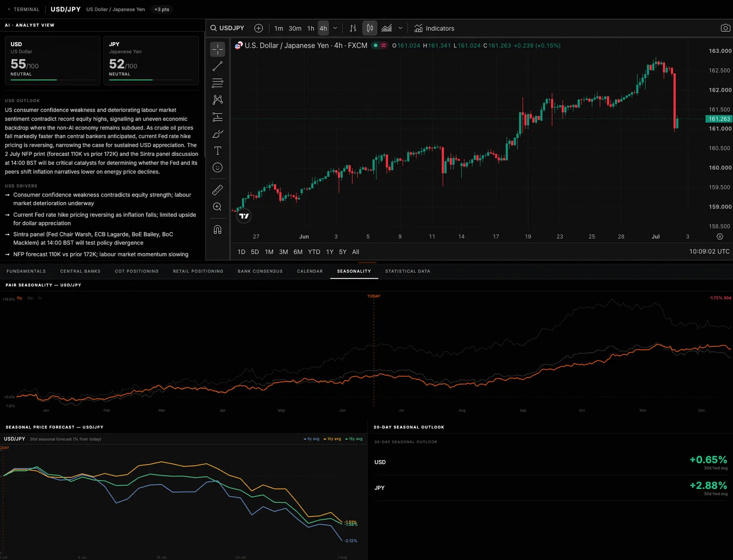Open the 10:09:02 UTC timezone clock
Viewport: 733px width, 560px height.
[x=709, y=252]
